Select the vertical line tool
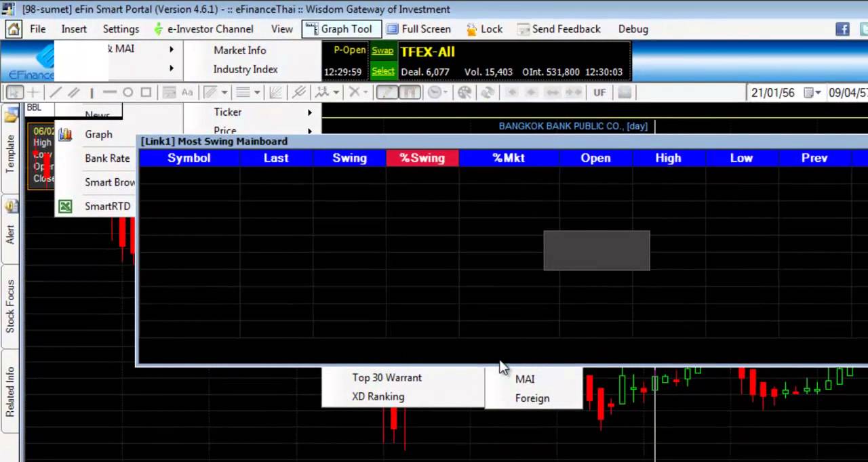868x462 pixels. [92, 93]
